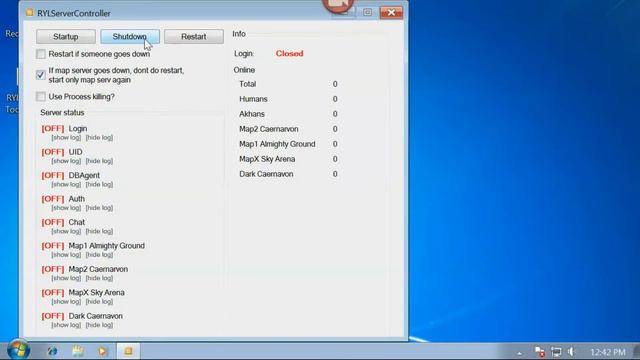Click the Akhans online count label
640x360 pixels.
click(252, 114)
